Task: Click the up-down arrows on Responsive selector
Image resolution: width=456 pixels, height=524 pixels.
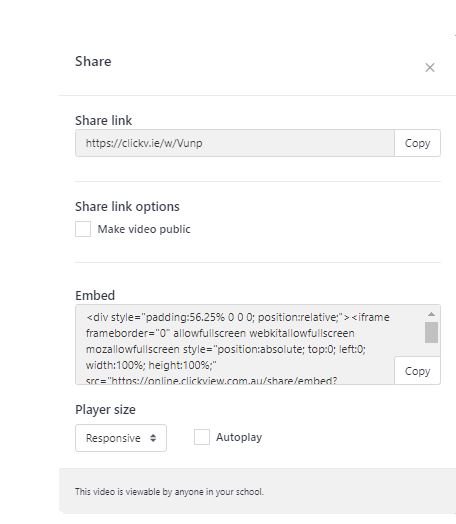Action: [153, 438]
